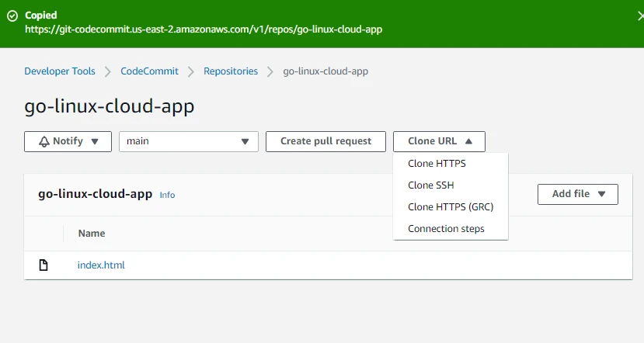
Task: Expand the Add file dropdown
Action: tap(577, 194)
